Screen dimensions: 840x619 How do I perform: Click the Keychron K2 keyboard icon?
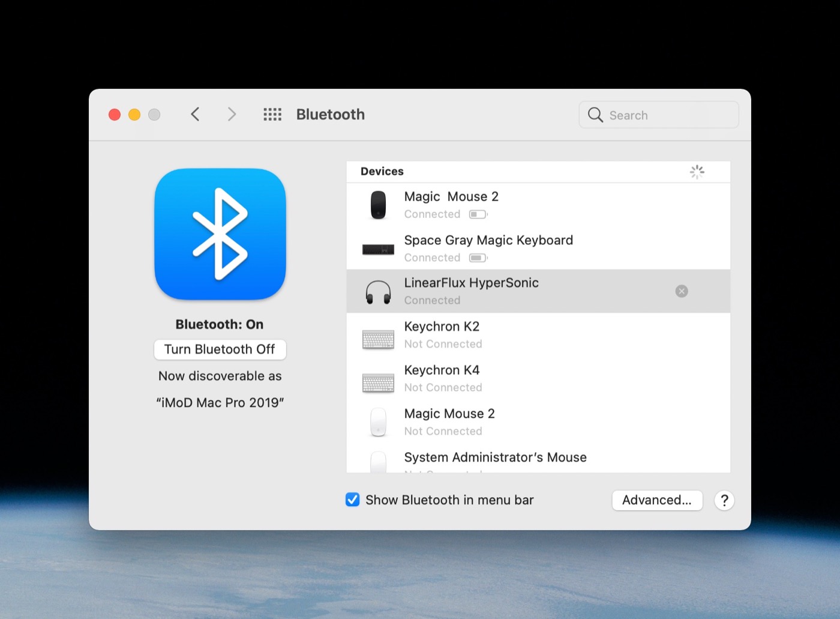pyautogui.click(x=378, y=340)
